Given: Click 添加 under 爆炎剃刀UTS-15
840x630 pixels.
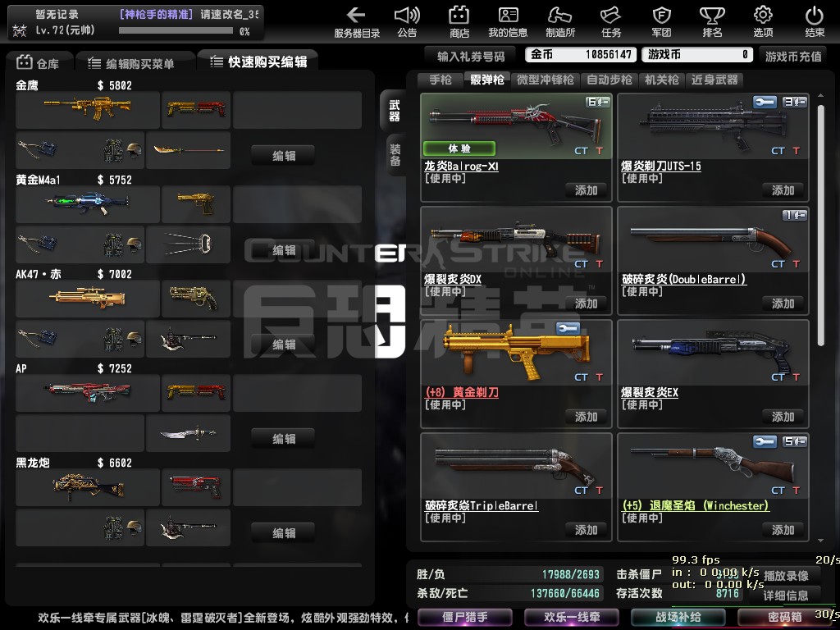Looking at the screenshot, I should pyautogui.click(x=783, y=190).
